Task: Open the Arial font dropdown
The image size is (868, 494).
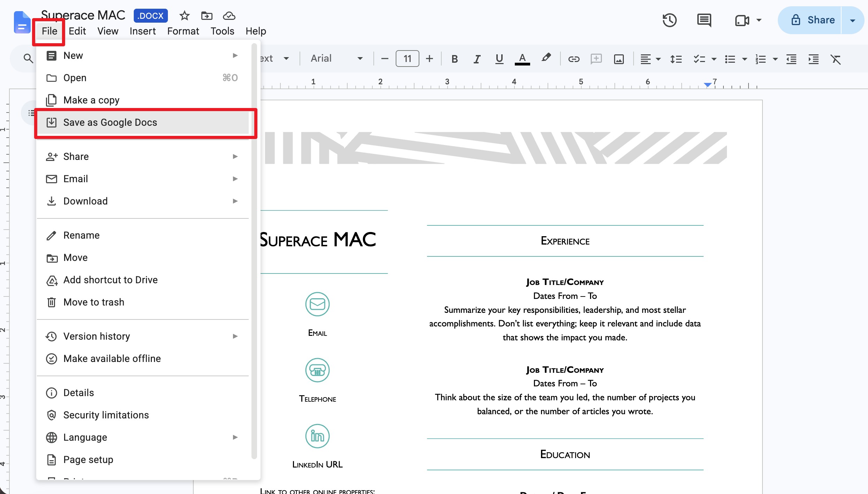Action: coord(336,59)
